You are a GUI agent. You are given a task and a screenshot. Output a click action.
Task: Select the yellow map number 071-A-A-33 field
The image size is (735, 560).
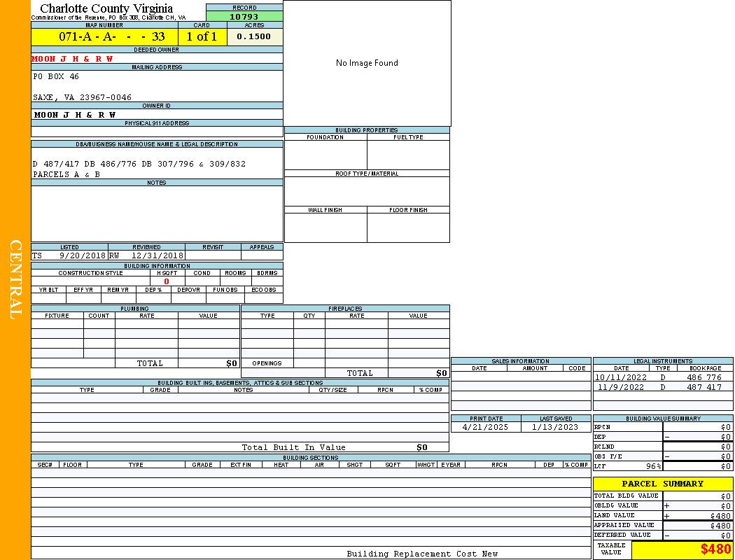104,37
